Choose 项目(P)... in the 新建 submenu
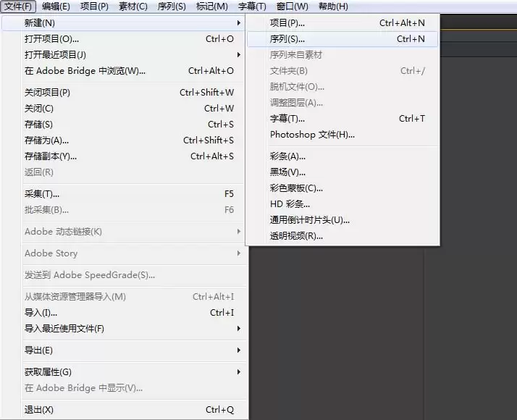Viewport: 517px width, 420px height. click(x=287, y=23)
